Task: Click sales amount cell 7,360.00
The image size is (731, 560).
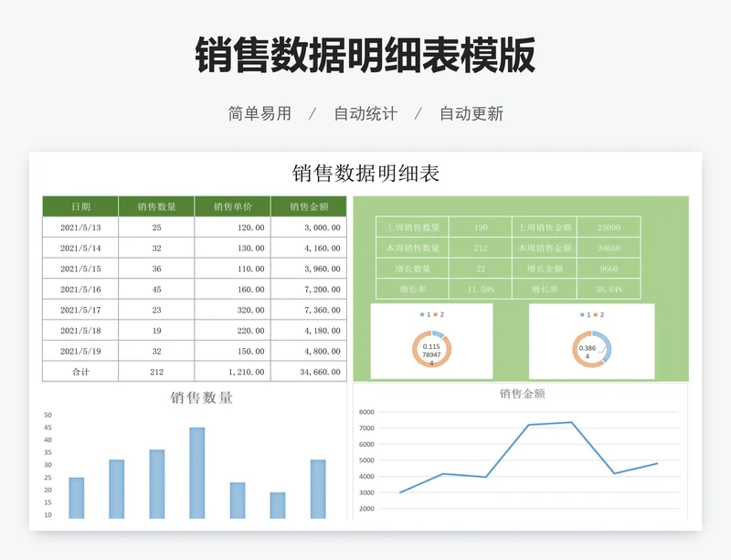Action: pos(309,310)
